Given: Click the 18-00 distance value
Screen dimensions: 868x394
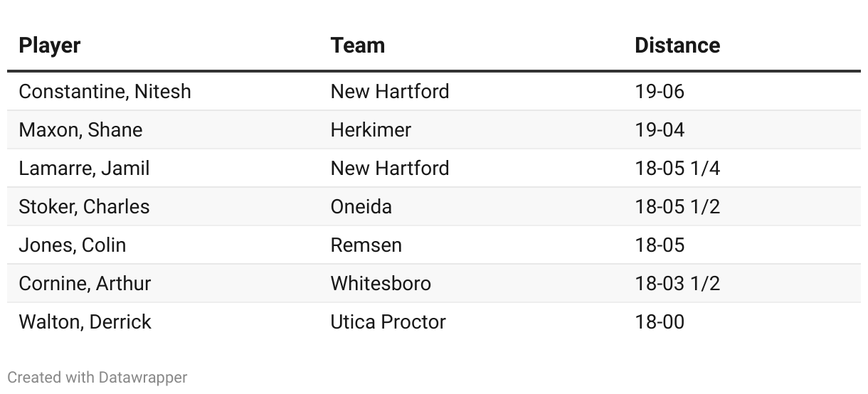Looking at the screenshot, I should 660,322.
